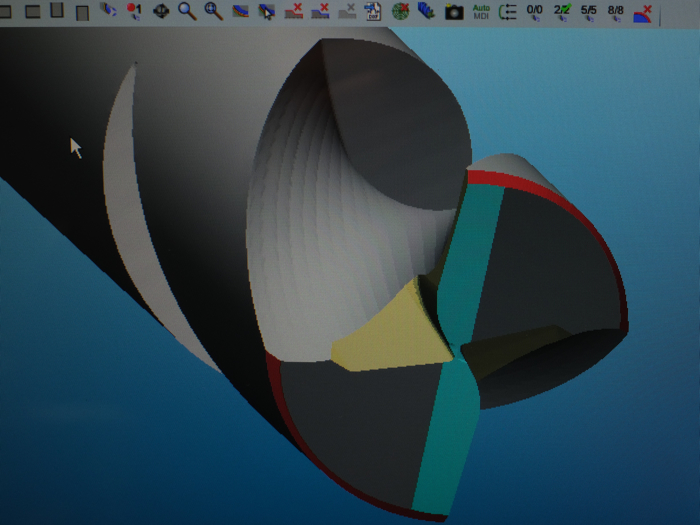
Task: Click the blue curve with red X icon at toolbar end
Action: (x=643, y=12)
